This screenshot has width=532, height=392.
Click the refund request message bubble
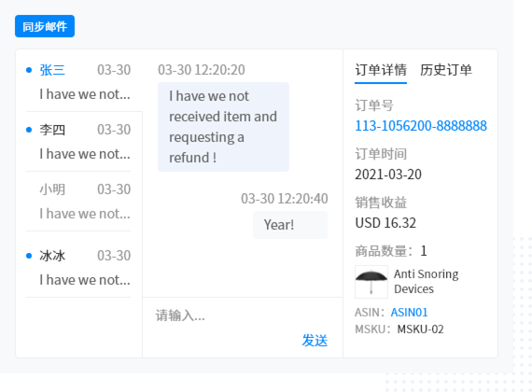click(223, 127)
